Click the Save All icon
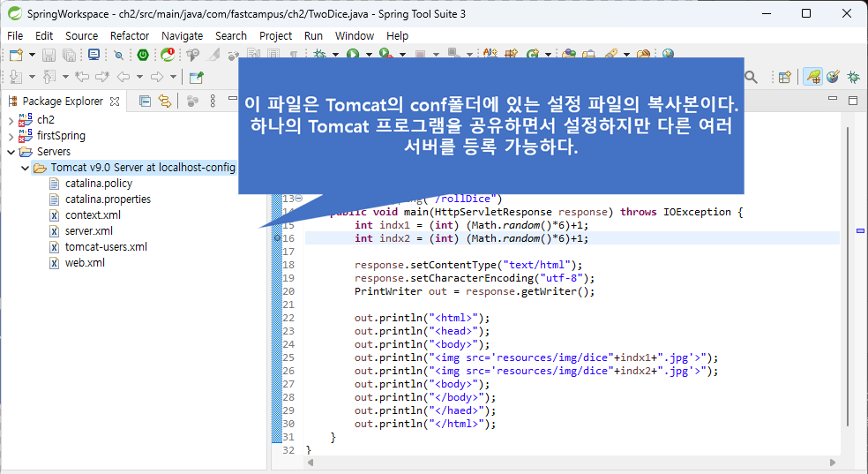 [x=69, y=55]
